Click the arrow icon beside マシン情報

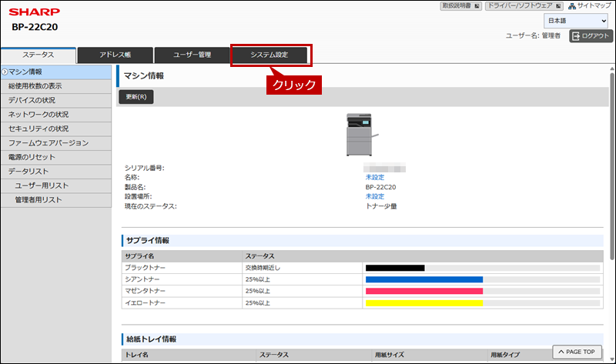5,72
